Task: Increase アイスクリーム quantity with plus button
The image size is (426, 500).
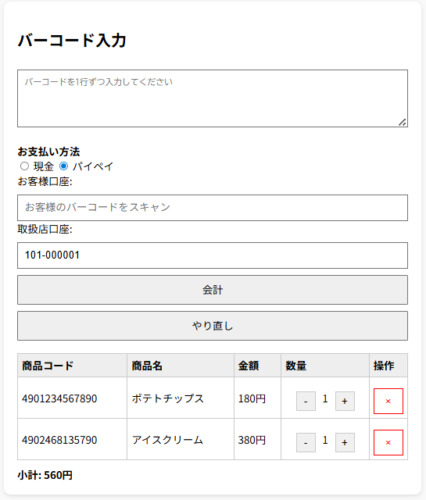Action: (x=345, y=442)
